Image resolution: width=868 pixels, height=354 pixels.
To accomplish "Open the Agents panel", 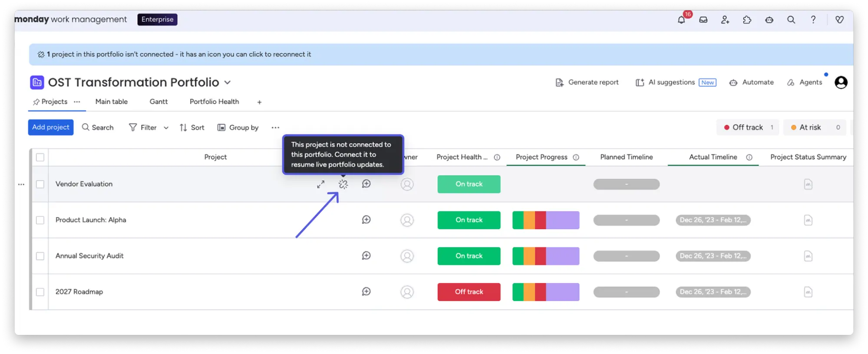I will [x=805, y=82].
